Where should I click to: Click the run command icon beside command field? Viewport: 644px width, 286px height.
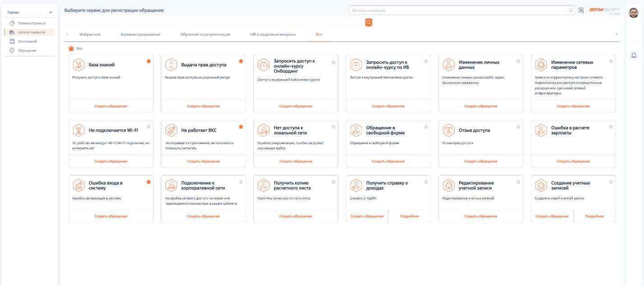pyautogui.click(x=581, y=10)
